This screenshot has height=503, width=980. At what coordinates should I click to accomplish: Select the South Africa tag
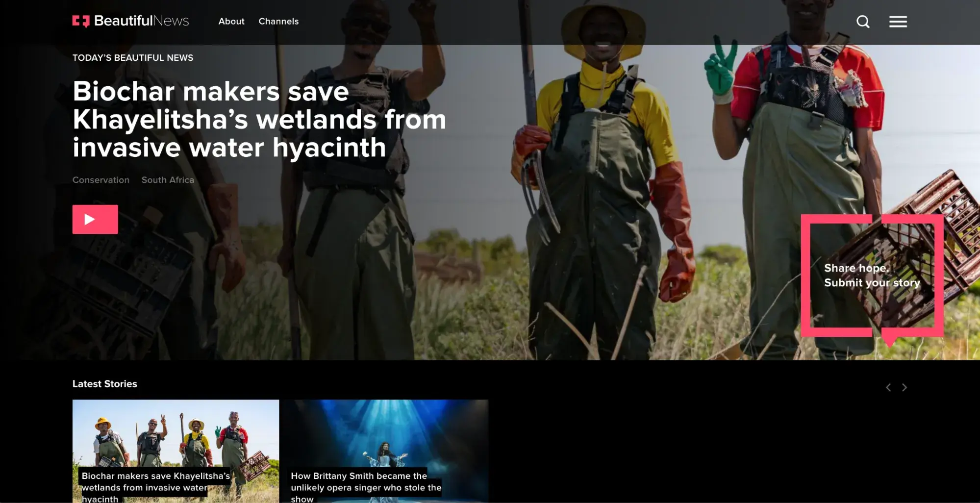tap(168, 180)
